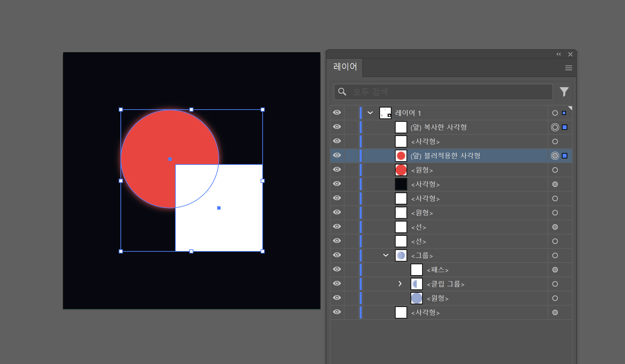Click the 레이어 1 layer thumbnail
The image size is (625, 364).
[385, 113]
